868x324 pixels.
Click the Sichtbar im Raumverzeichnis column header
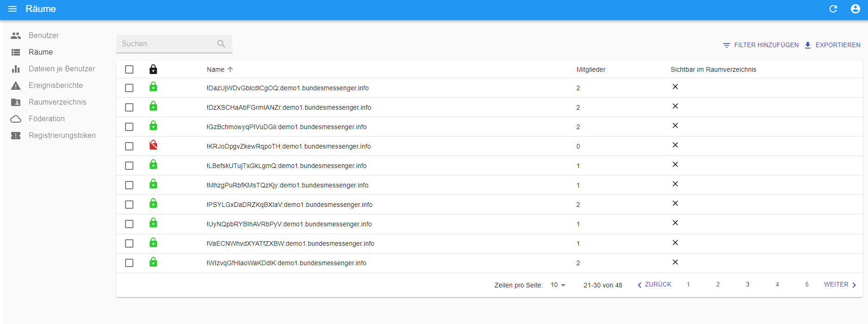[x=713, y=69]
